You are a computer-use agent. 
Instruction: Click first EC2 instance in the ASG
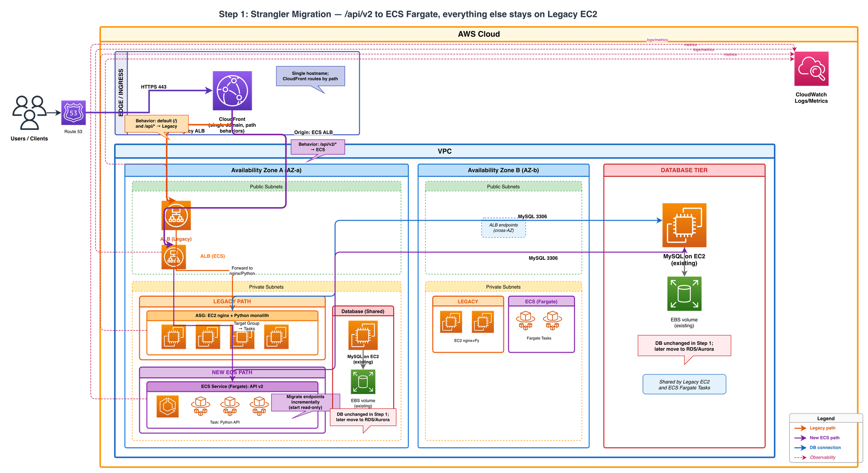[x=174, y=337]
